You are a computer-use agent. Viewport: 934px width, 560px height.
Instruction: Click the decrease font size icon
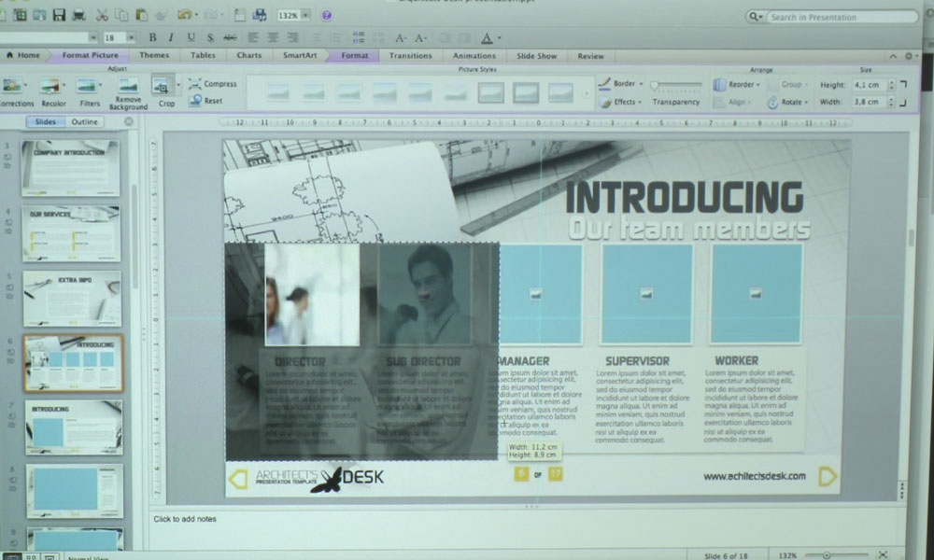(x=420, y=37)
